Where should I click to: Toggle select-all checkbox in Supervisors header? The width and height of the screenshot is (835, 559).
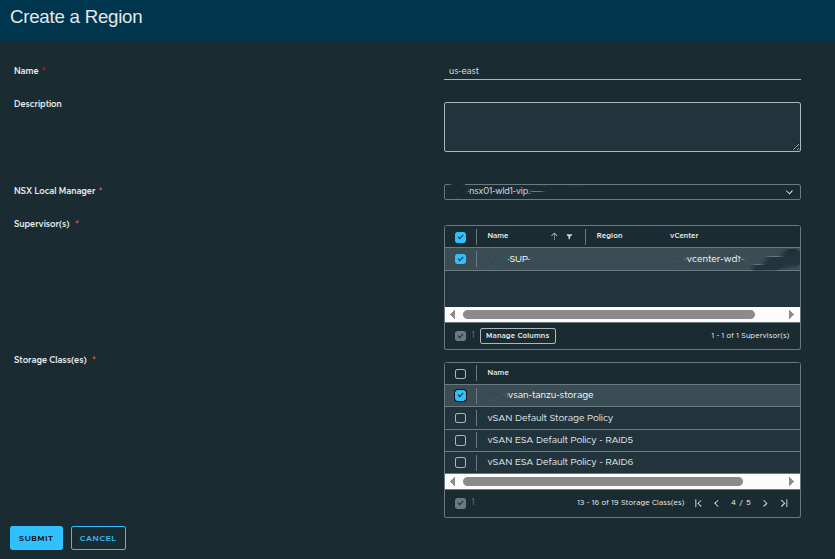pyautogui.click(x=461, y=237)
